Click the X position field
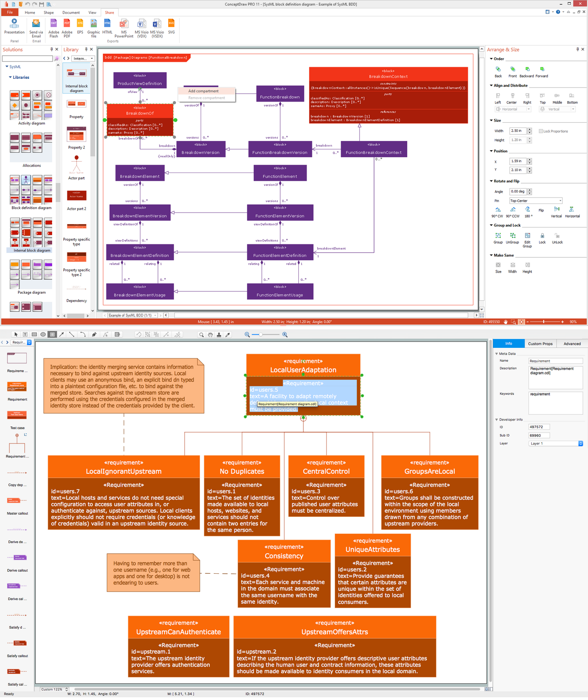The image size is (588, 700). point(518,161)
